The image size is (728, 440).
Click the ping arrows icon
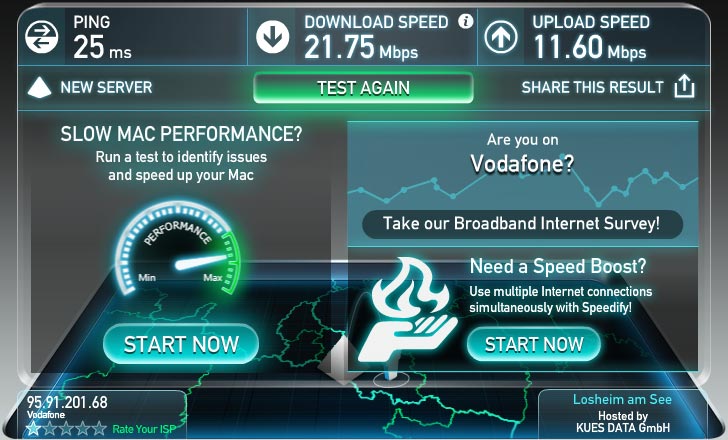pyautogui.click(x=42, y=37)
